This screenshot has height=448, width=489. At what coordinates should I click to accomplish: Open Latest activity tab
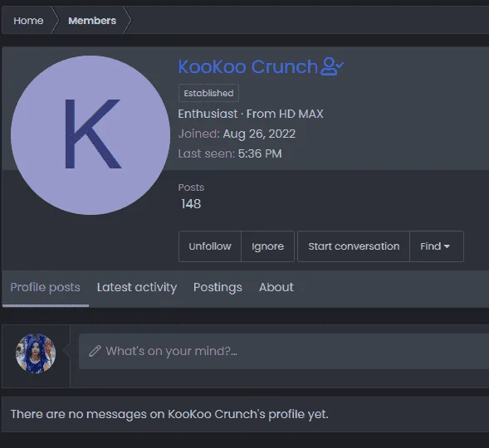pos(137,287)
